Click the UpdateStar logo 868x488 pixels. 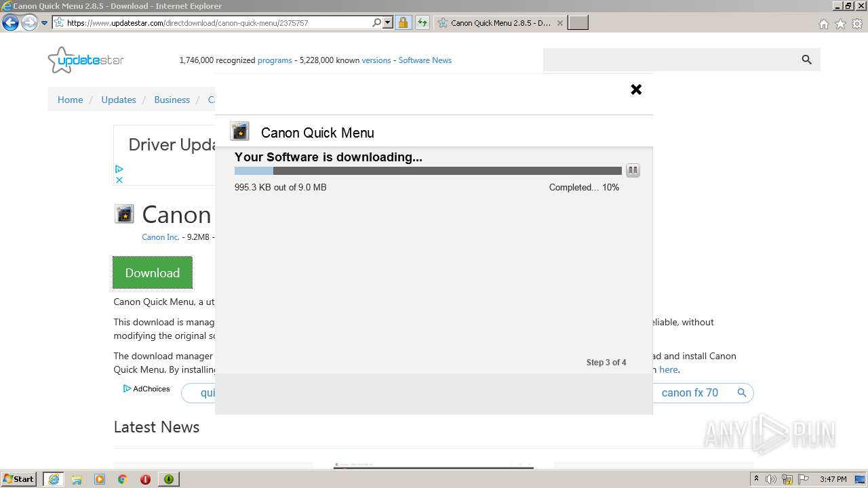tap(85, 60)
